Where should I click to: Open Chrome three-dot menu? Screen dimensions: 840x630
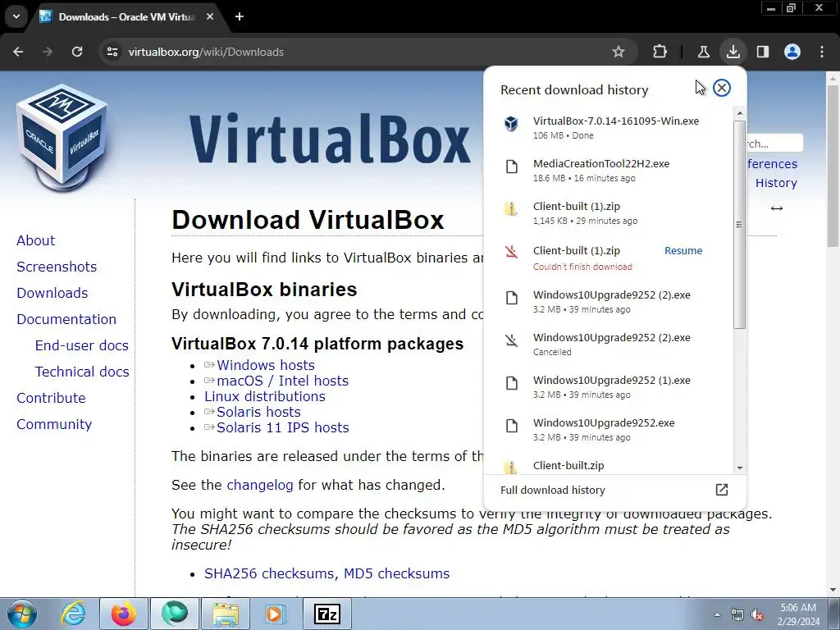pos(822,52)
